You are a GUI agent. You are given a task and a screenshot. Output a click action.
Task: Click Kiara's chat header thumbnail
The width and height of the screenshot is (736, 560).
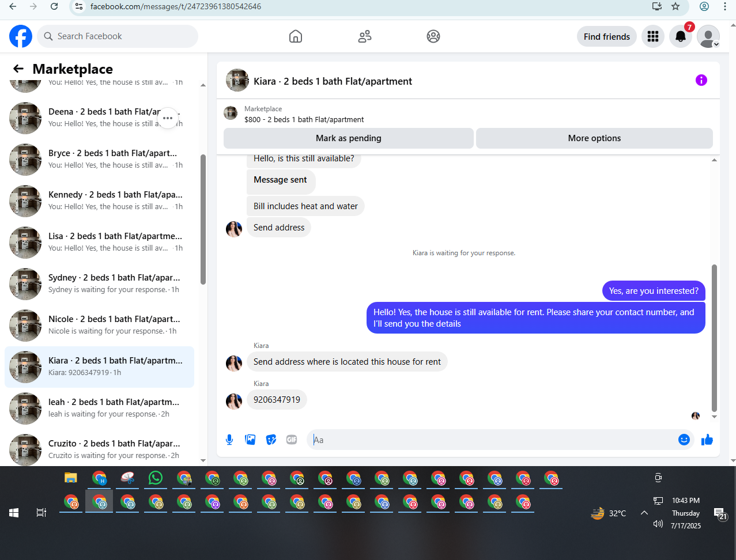(237, 81)
